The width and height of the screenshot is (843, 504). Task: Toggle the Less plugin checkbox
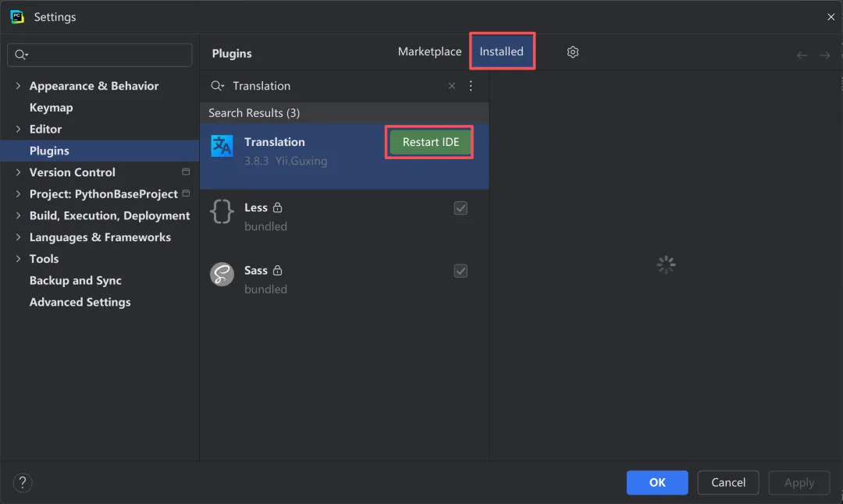[461, 208]
